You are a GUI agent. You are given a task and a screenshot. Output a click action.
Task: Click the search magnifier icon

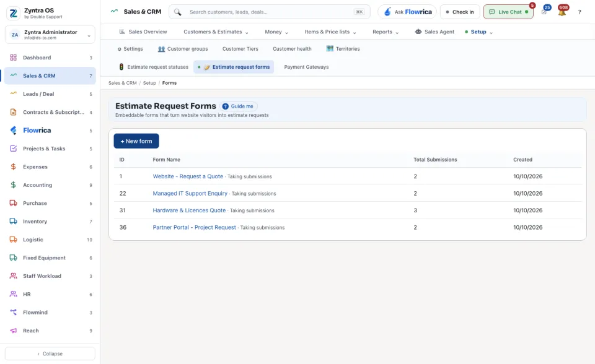pyautogui.click(x=178, y=12)
